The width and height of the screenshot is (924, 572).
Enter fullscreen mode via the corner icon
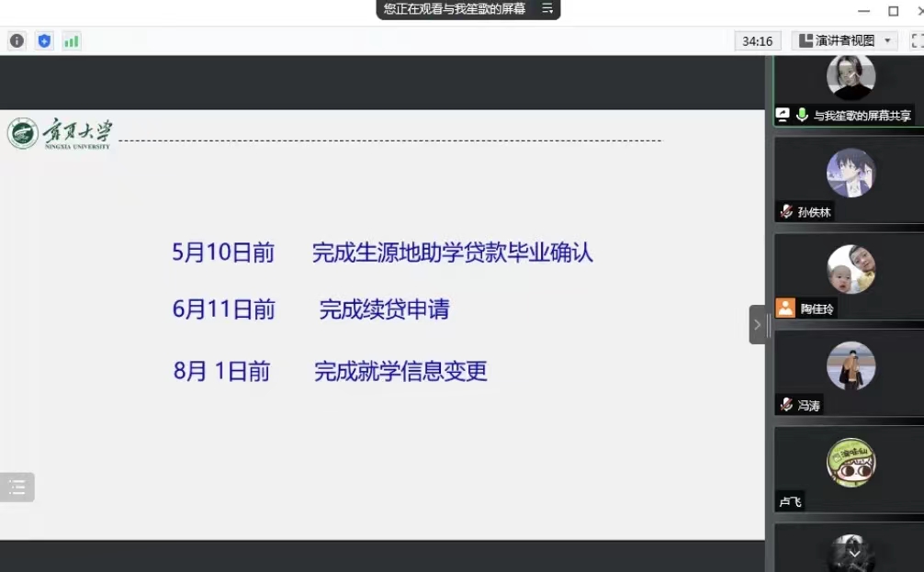click(x=916, y=40)
